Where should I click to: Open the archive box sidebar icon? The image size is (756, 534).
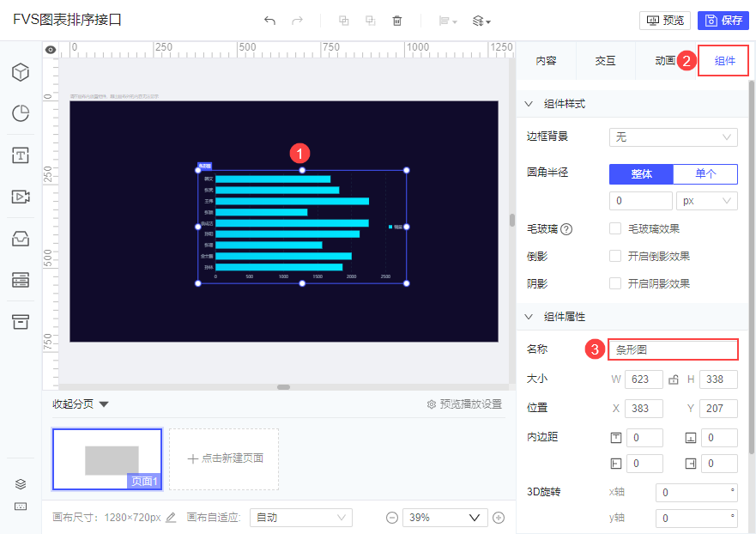click(21, 321)
